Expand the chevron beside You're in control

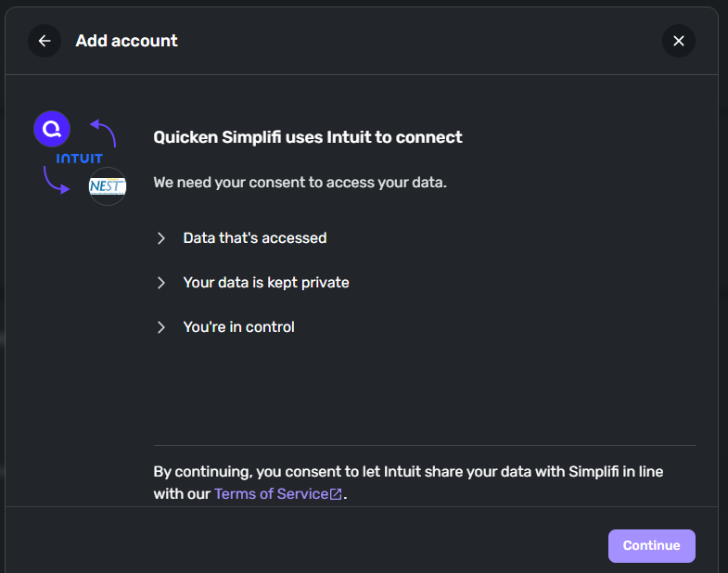pos(161,327)
